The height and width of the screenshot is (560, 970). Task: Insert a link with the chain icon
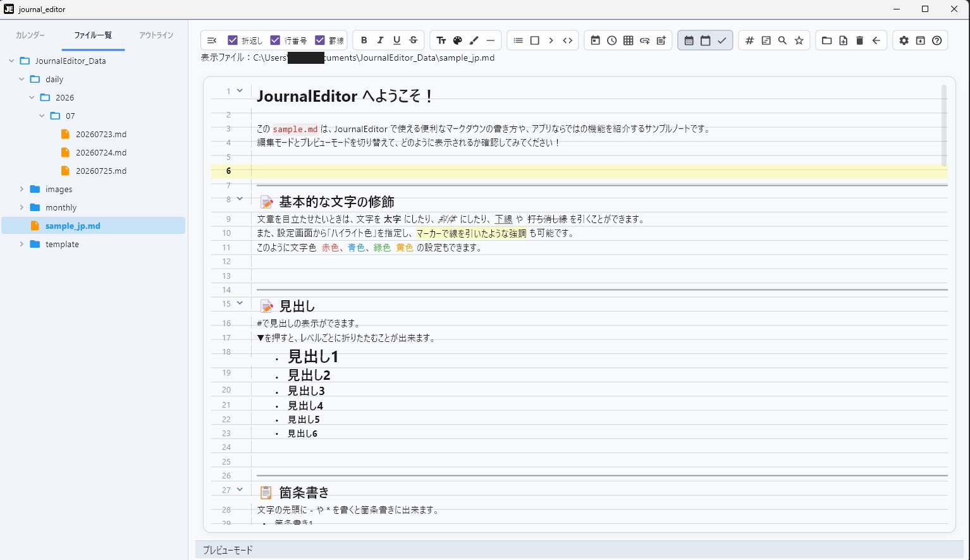click(645, 40)
